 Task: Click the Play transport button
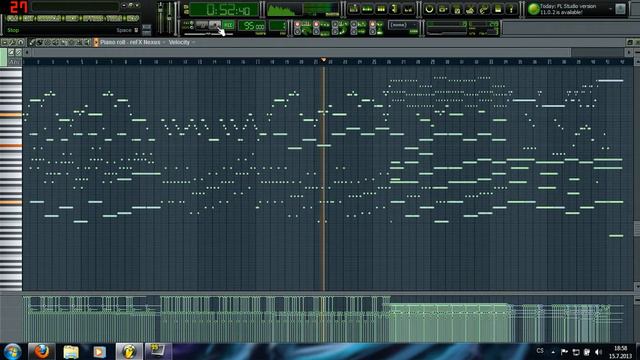(x=201, y=25)
